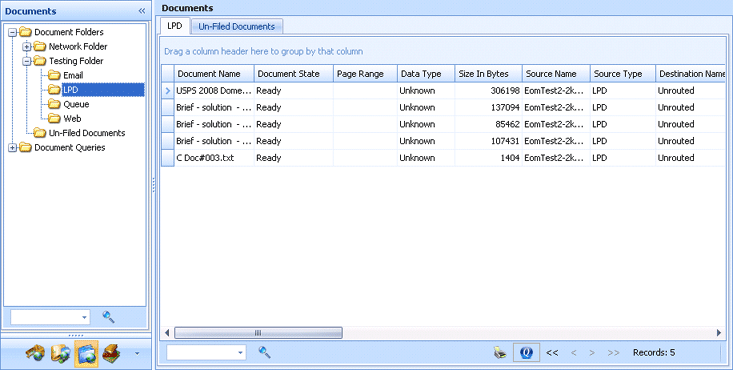Select the Queue folder in tree
This screenshot has height=370, width=733.
click(x=76, y=104)
